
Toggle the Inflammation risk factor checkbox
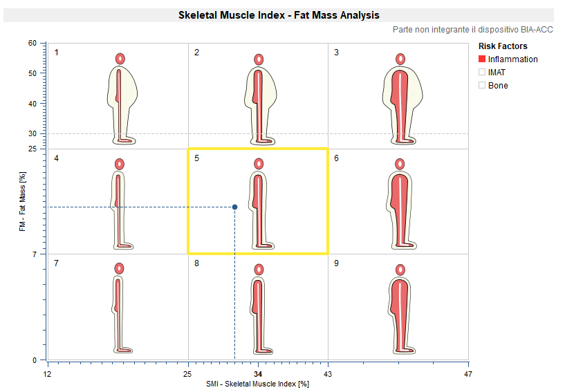pos(482,59)
